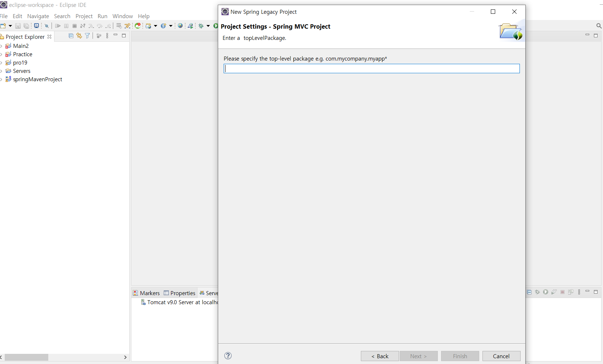Open the File menu
603x364 pixels.
pyautogui.click(x=4, y=16)
